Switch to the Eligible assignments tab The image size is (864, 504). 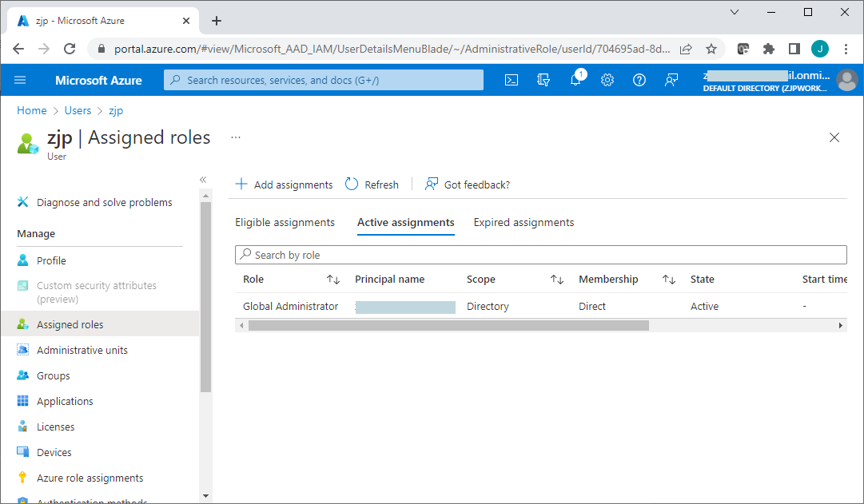click(285, 223)
